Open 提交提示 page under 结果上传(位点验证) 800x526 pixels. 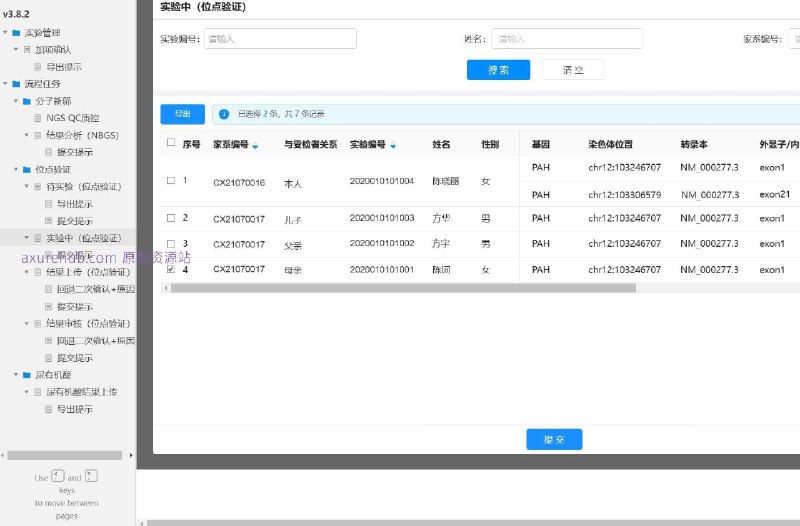(74, 307)
